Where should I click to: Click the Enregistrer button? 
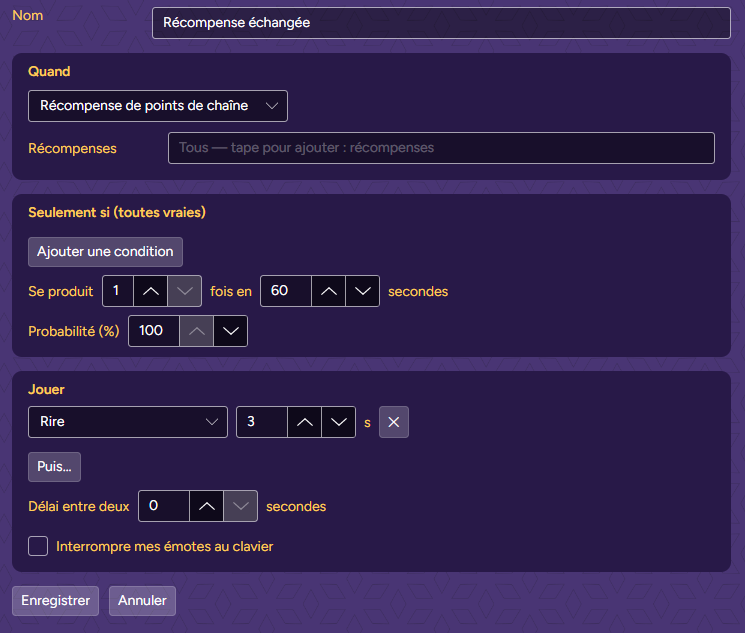pos(56,601)
